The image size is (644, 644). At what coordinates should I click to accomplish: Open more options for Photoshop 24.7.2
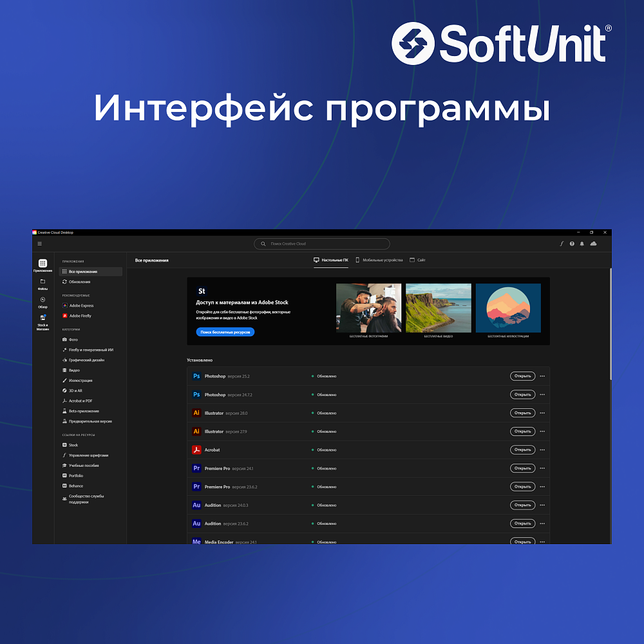click(x=542, y=395)
